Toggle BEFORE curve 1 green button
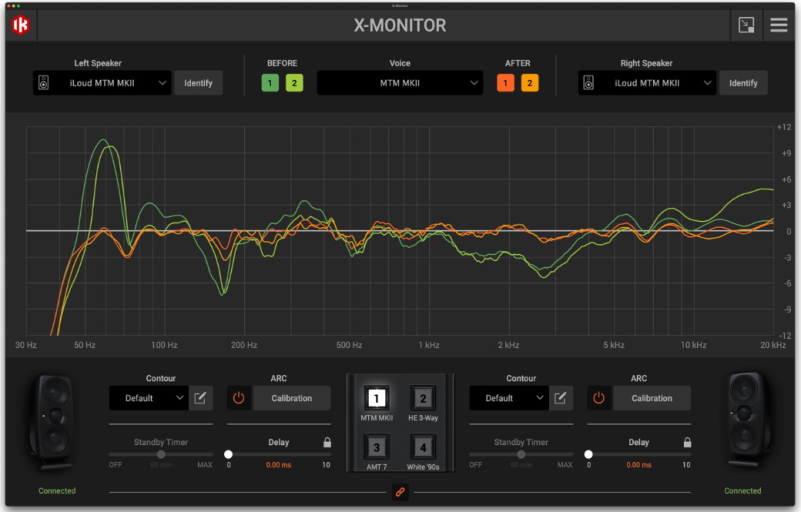This screenshot has height=512, width=801. click(270, 83)
